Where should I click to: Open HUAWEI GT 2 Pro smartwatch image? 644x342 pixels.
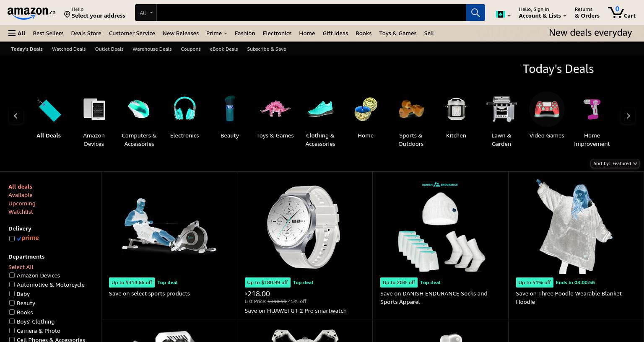pos(304,226)
